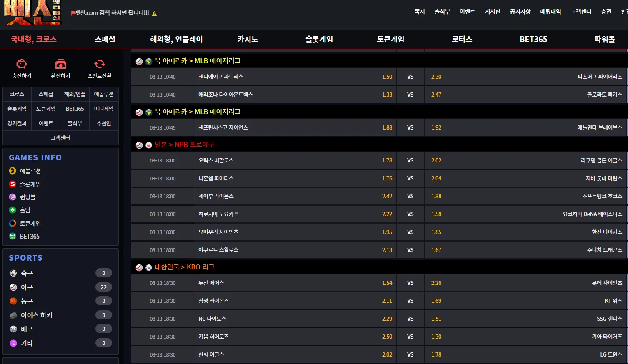Click the 야구 baseball icon in Sports
This screenshot has width=628, height=364.
[13, 287]
